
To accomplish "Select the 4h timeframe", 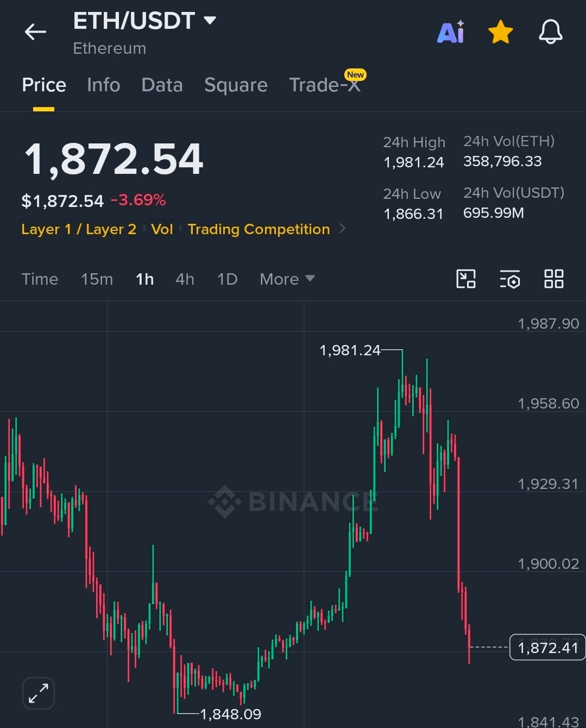I will tap(185, 279).
